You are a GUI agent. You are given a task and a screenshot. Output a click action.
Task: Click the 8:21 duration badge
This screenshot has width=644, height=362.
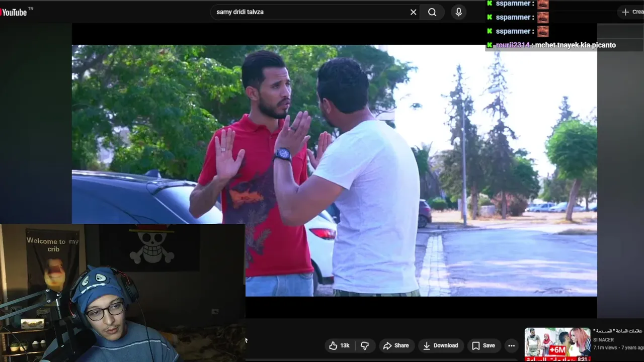pos(583,359)
